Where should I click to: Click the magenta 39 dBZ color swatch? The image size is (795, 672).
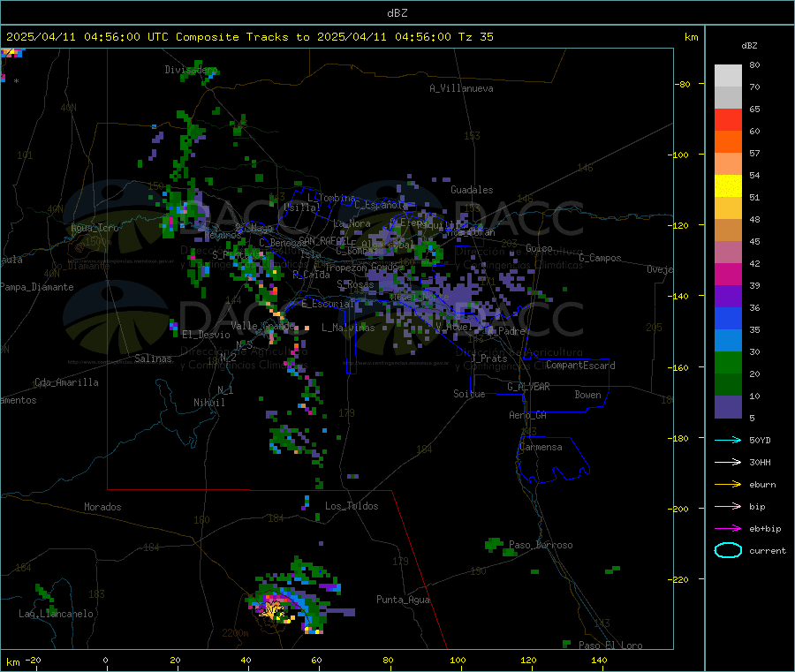pos(728,274)
